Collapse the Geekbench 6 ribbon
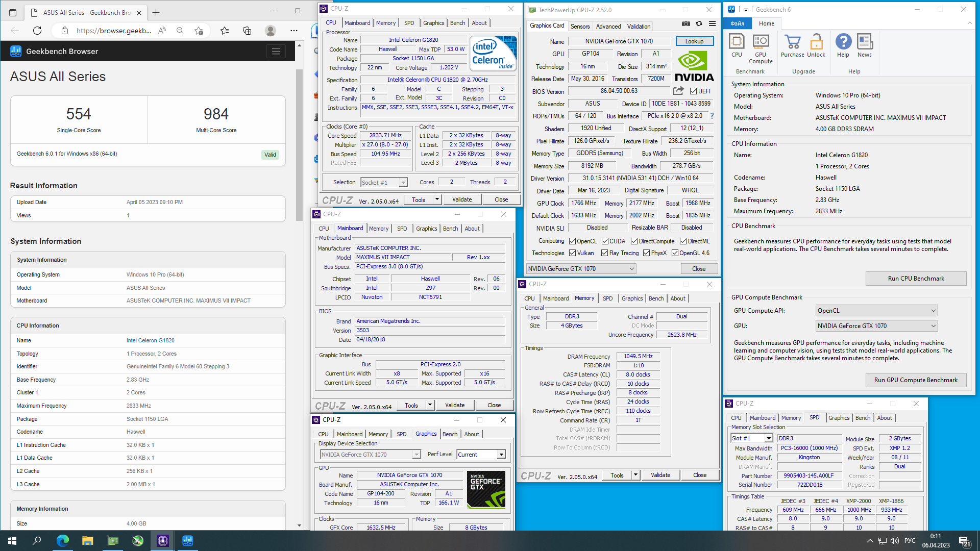This screenshot has height=551, width=980. [969, 23]
